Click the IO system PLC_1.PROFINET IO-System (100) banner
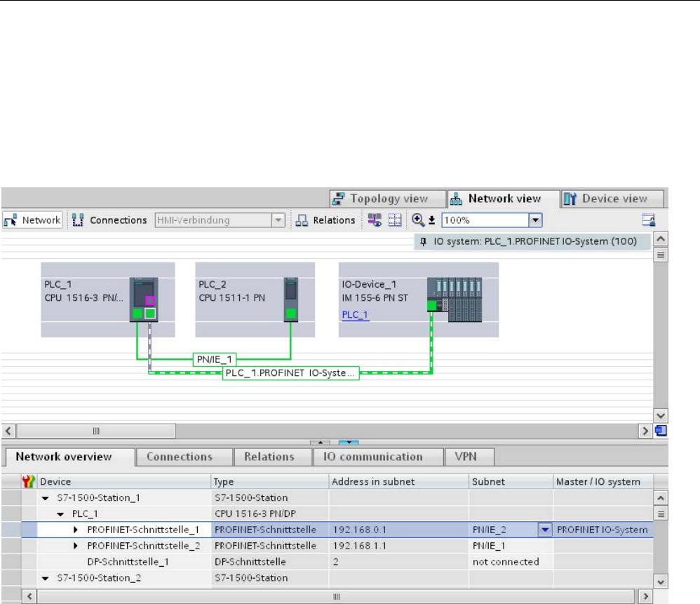 tap(532, 241)
